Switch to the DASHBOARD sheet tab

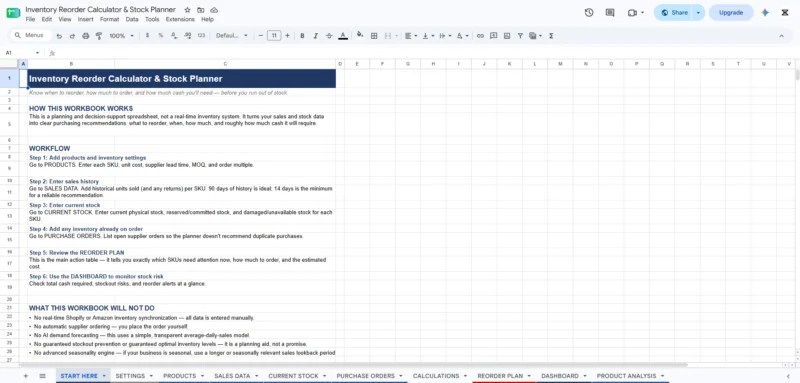click(x=563, y=376)
